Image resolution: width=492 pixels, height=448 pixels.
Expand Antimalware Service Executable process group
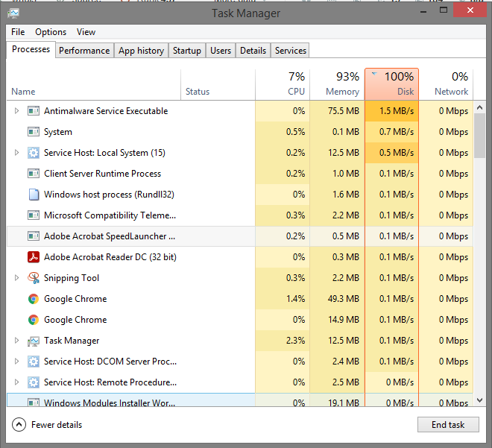coord(16,111)
